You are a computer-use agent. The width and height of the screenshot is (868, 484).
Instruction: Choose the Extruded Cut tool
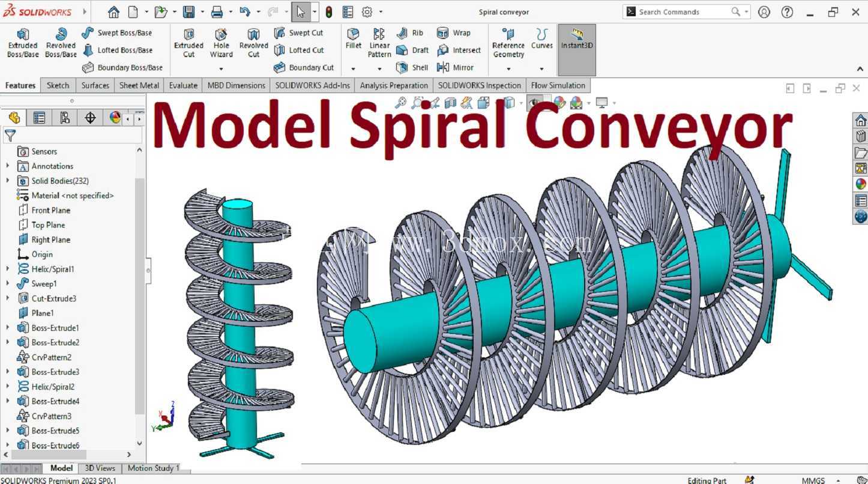coord(188,43)
